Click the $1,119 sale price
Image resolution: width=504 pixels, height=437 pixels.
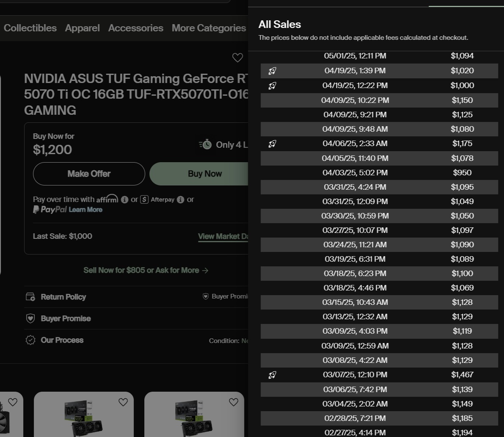point(462,331)
